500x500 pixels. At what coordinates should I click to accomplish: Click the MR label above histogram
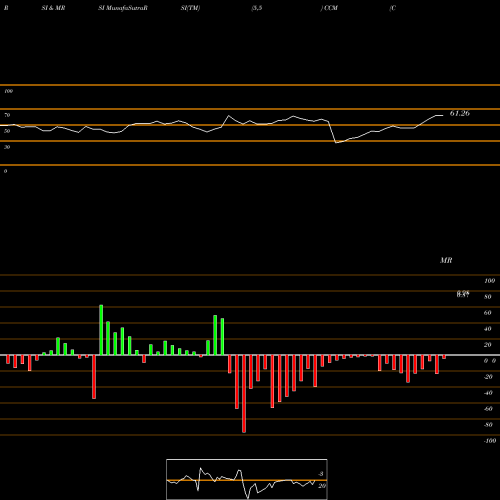pyautogui.click(x=446, y=260)
